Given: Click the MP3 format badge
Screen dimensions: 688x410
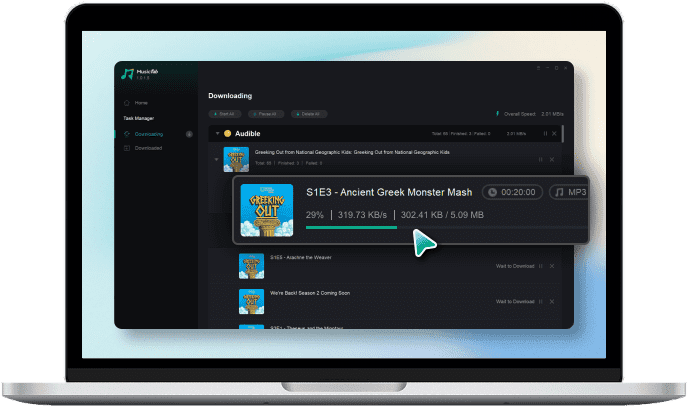Looking at the screenshot, I should point(570,192).
